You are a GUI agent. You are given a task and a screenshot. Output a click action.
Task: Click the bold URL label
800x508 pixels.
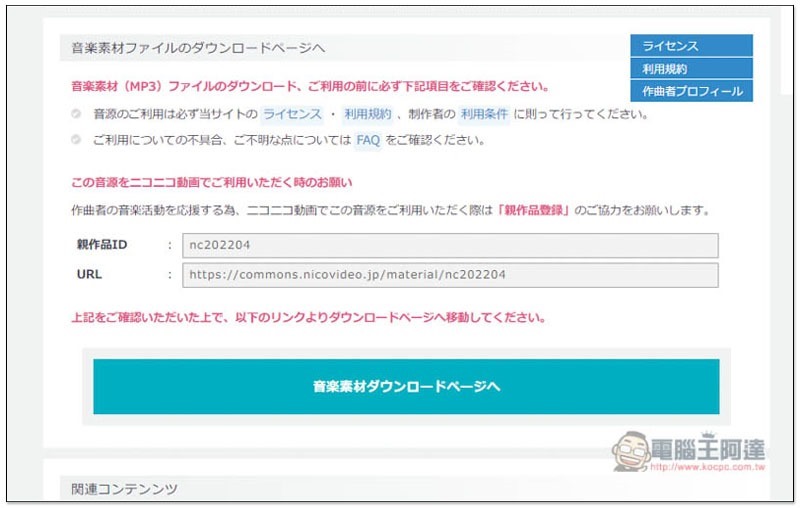(90, 274)
